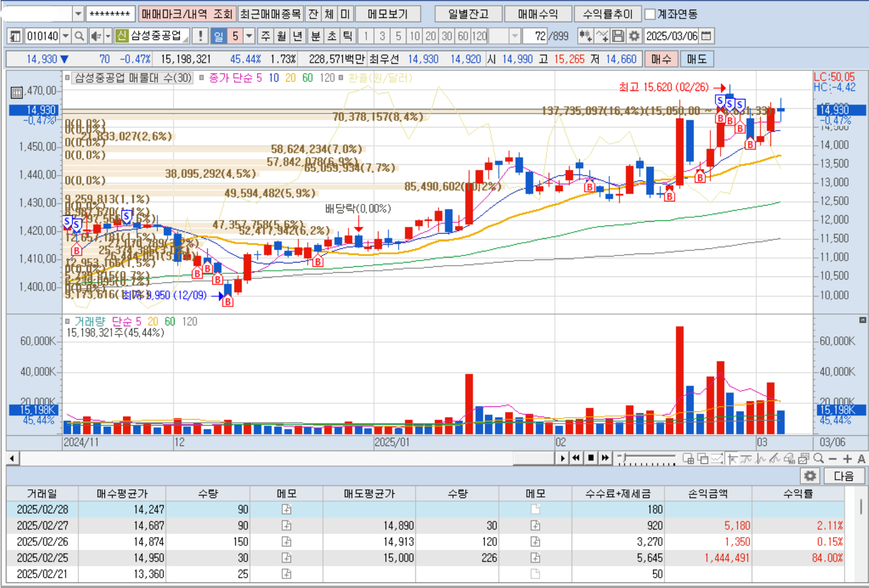Toggle the 거래량 volume indicator legend box

67,322
